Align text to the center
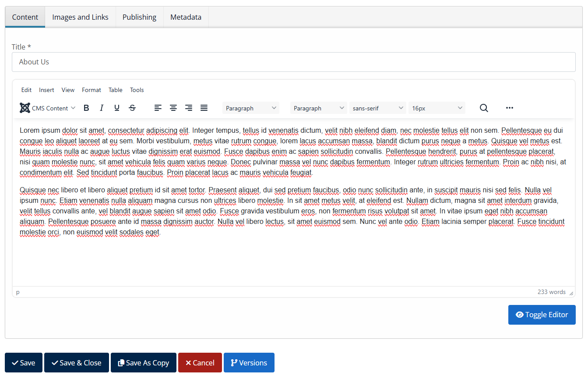The width and height of the screenshot is (588, 379). coord(173,108)
